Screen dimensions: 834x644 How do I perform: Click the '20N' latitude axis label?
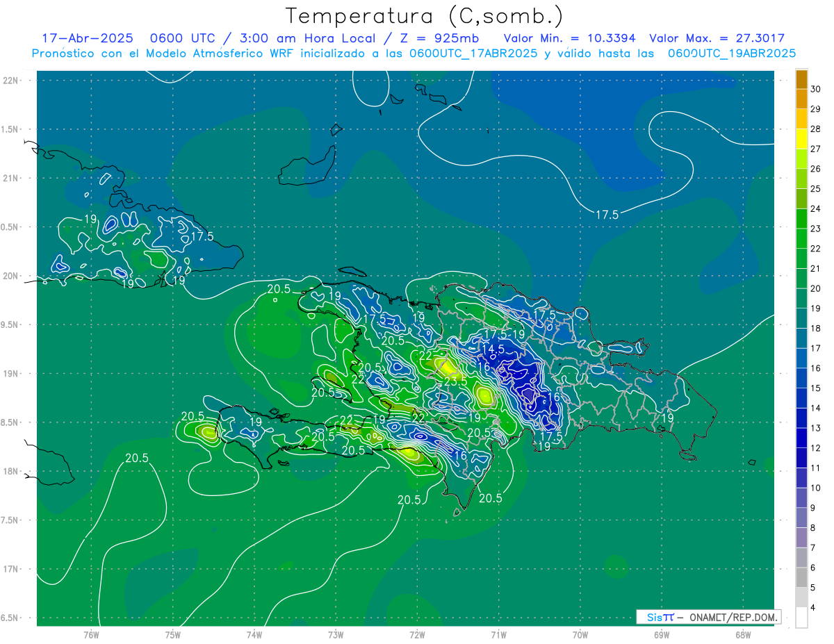pos(11,276)
